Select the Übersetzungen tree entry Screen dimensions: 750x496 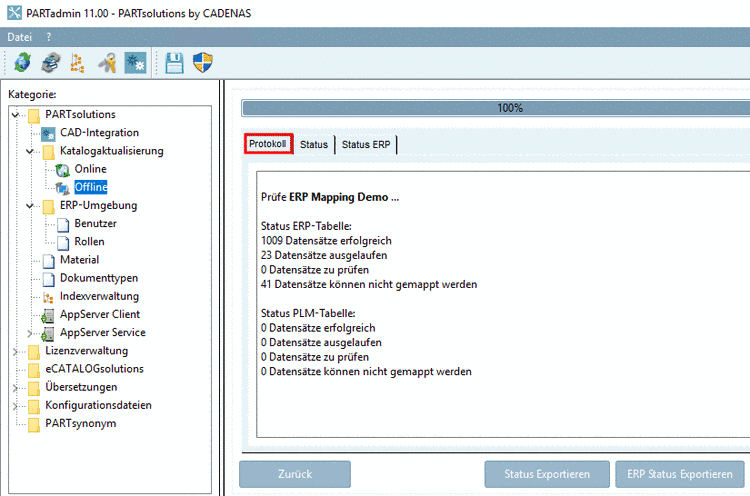click(81, 387)
